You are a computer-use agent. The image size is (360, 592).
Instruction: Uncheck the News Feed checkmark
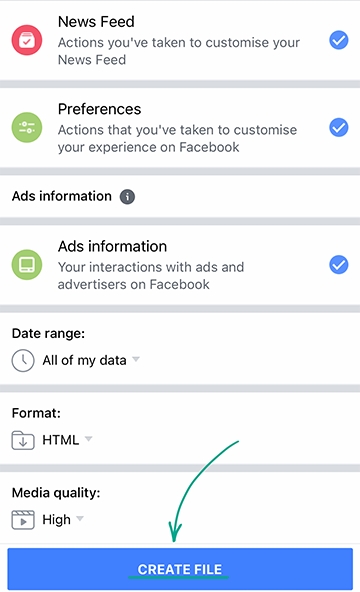click(338, 40)
